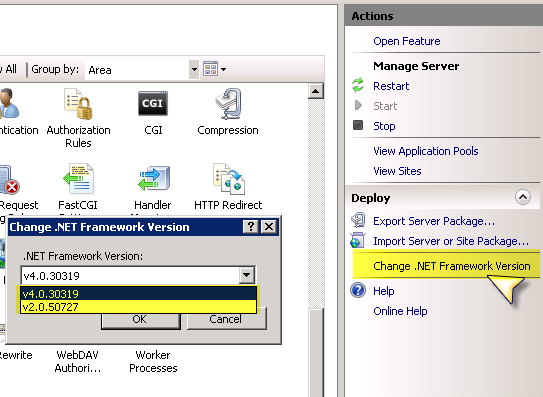Viewport: 543px width, 397px height.
Task: Open the HTTP Redirect icon
Action: pos(229,178)
